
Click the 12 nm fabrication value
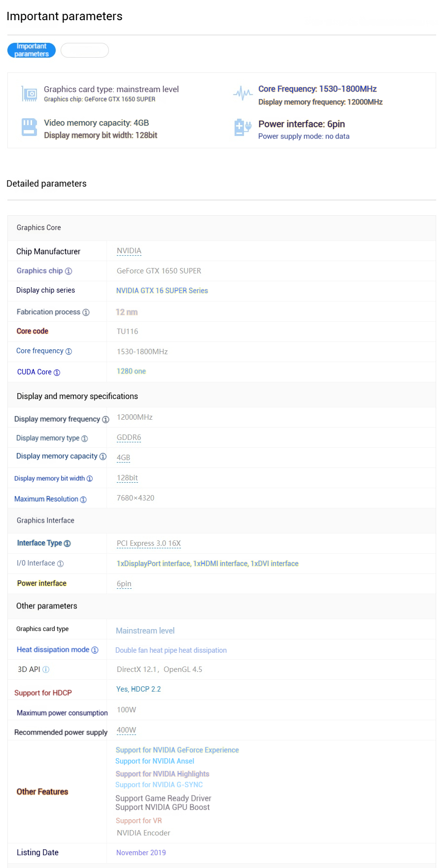(x=127, y=312)
